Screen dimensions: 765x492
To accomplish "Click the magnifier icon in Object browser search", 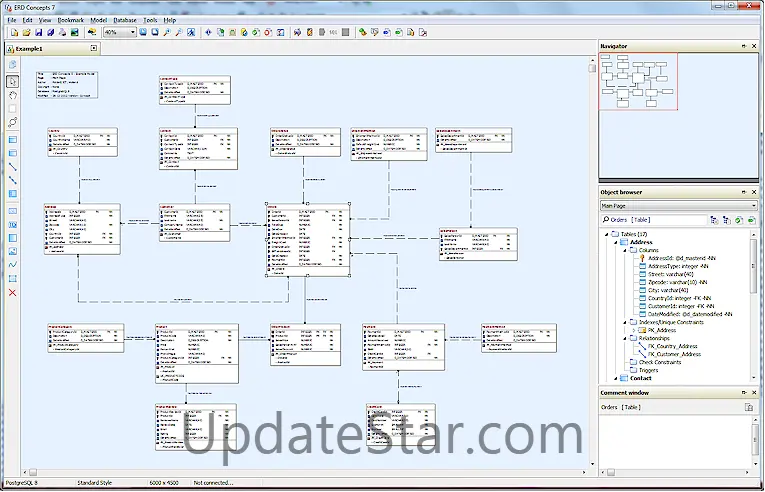I will (605, 219).
